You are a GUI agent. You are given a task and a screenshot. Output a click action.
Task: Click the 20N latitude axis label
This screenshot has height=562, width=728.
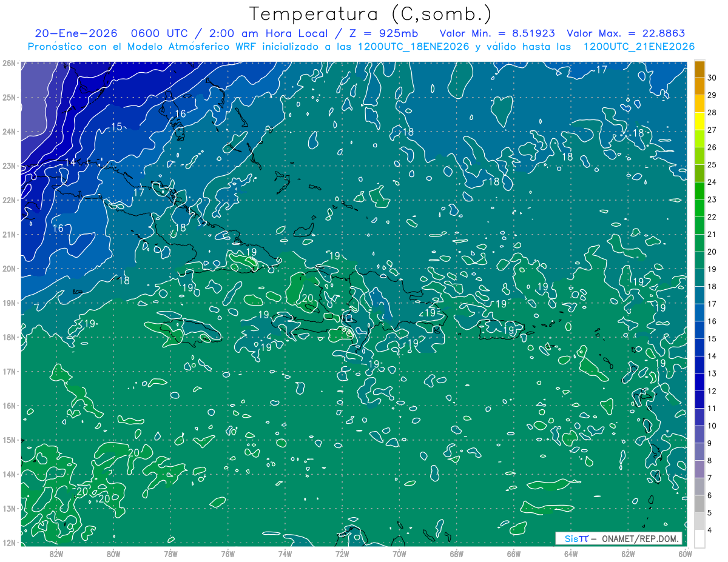9,269
